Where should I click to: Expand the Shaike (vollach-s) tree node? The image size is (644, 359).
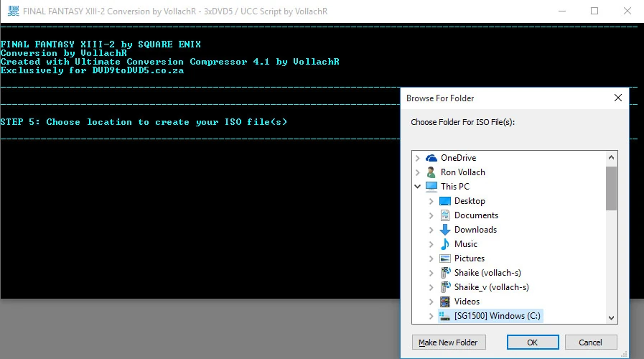(x=431, y=273)
